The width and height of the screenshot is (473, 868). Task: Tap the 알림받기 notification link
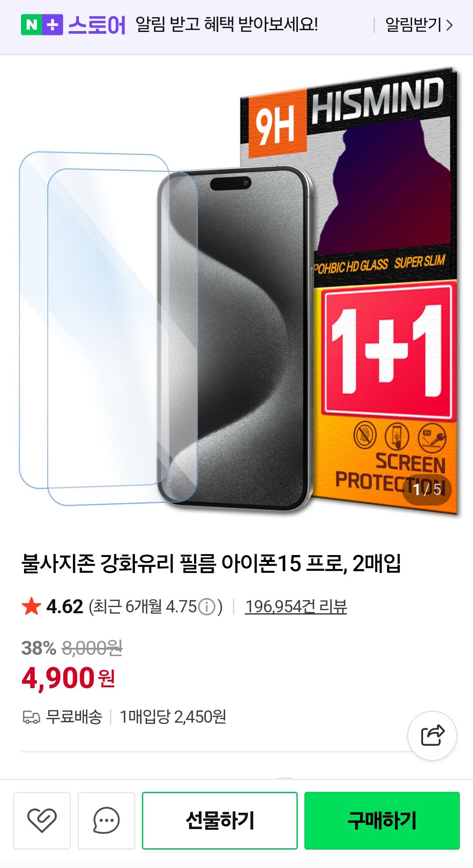pos(413,25)
